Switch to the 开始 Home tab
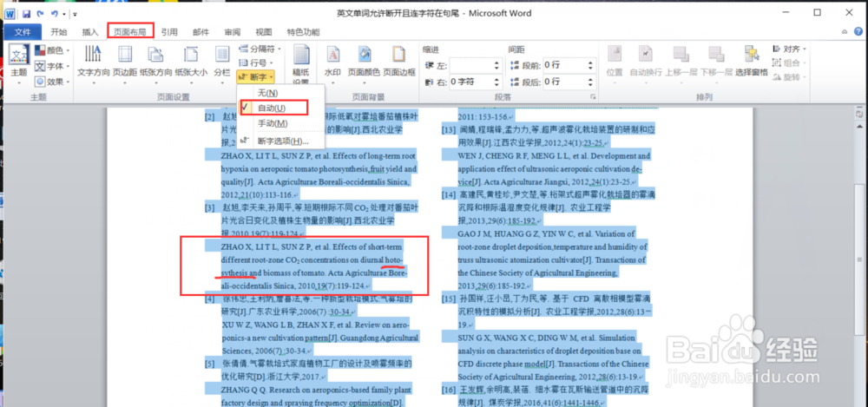Image resolution: width=868 pixels, height=407 pixels. (59, 32)
